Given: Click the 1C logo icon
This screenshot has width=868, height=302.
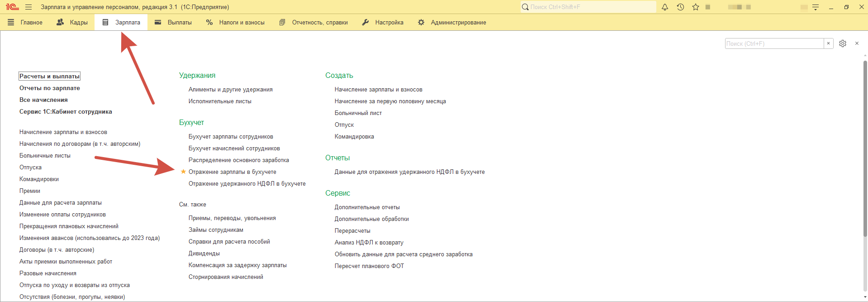Looking at the screenshot, I should 12,7.
